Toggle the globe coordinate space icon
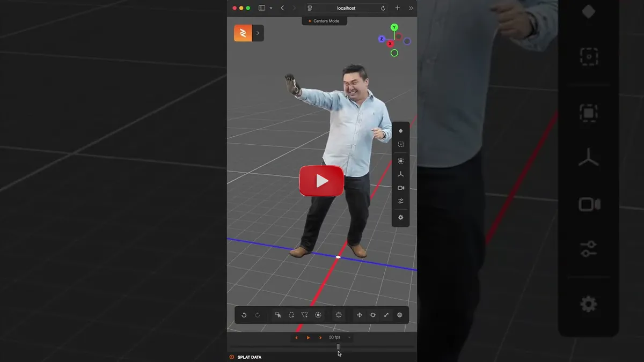 pos(400,315)
